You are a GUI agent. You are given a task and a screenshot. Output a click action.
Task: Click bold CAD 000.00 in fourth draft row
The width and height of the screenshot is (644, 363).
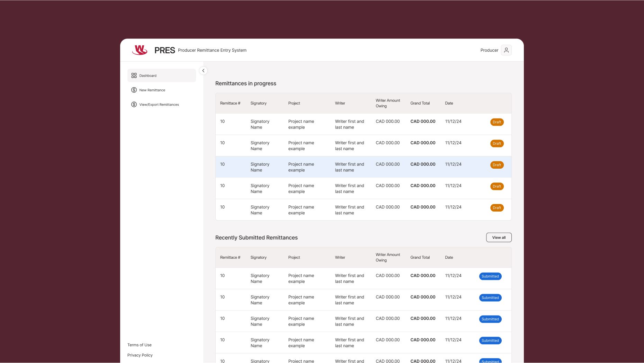click(423, 186)
